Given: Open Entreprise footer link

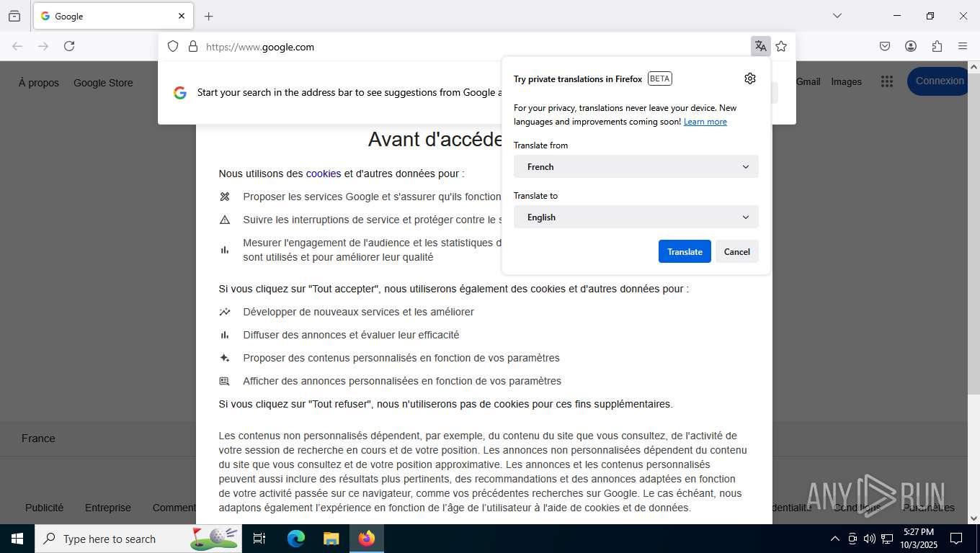Looking at the screenshot, I should pyautogui.click(x=108, y=508).
